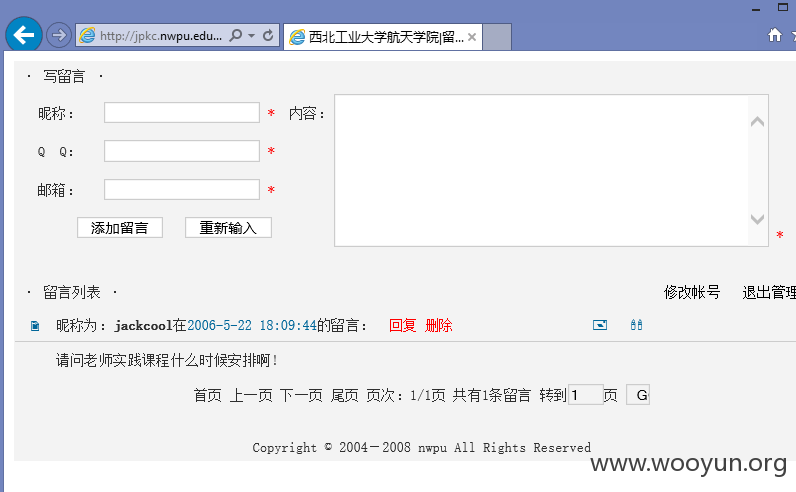Image resolution: width=796 pixels, height=492 pixels.
Task: Click the note icon beside jackcool's message
Action: [x=35, y=325]
